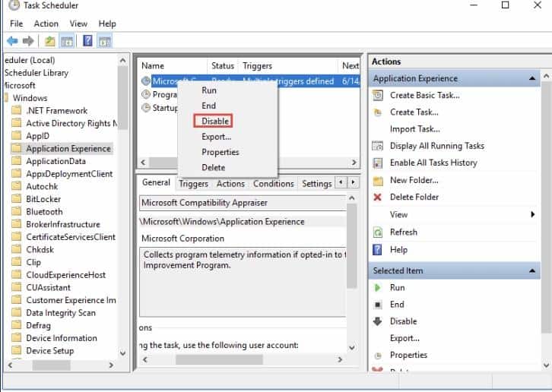Choose End in the context menu
The height and width of the screenshot is (392, 552).
click(x=208, y=106)
